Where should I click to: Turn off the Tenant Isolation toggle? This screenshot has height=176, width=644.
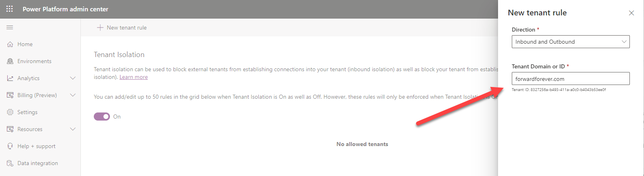coord(102,117)
